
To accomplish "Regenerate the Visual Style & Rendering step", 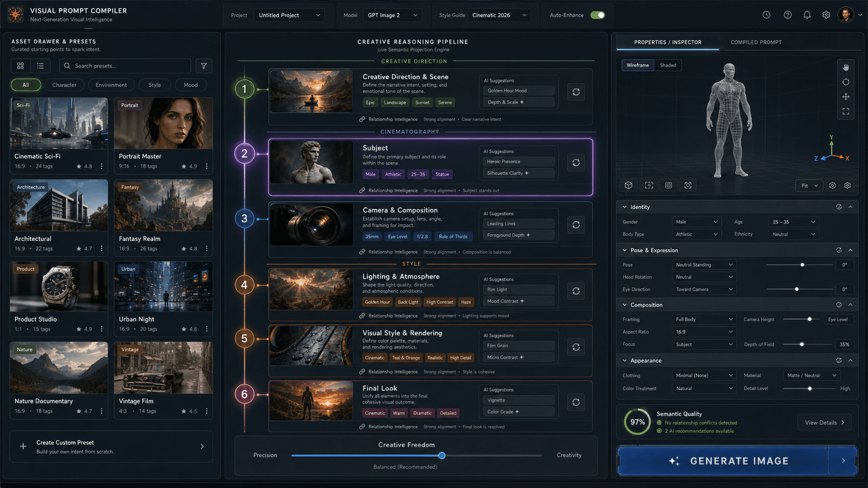I will click(x=576, y=347).
